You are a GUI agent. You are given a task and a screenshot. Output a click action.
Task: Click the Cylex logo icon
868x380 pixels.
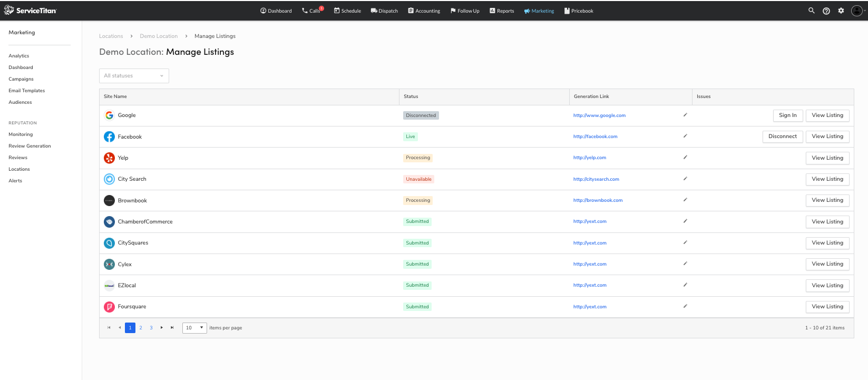(109, 264)
